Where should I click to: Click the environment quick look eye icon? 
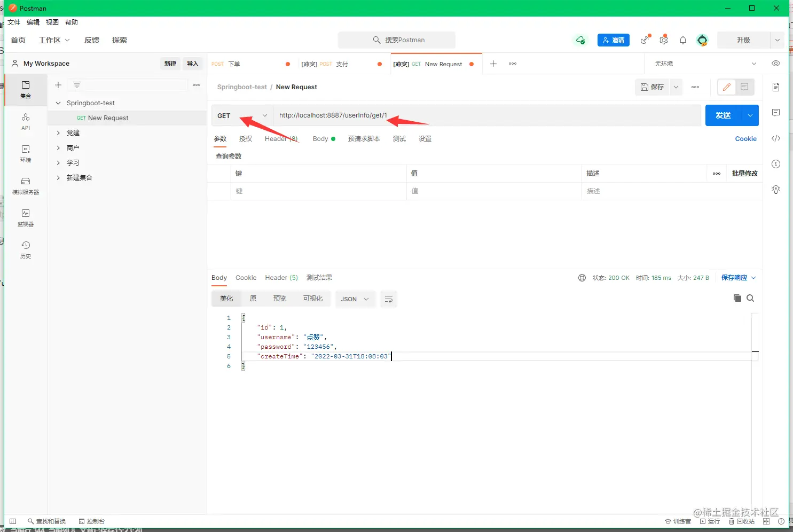776,64
